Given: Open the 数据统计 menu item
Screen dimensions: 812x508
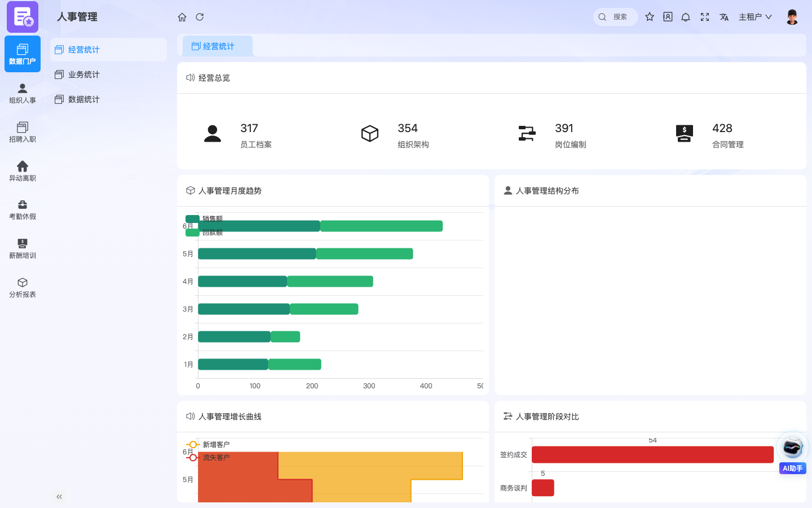Looking at the screenshot, I should point(108,99).
